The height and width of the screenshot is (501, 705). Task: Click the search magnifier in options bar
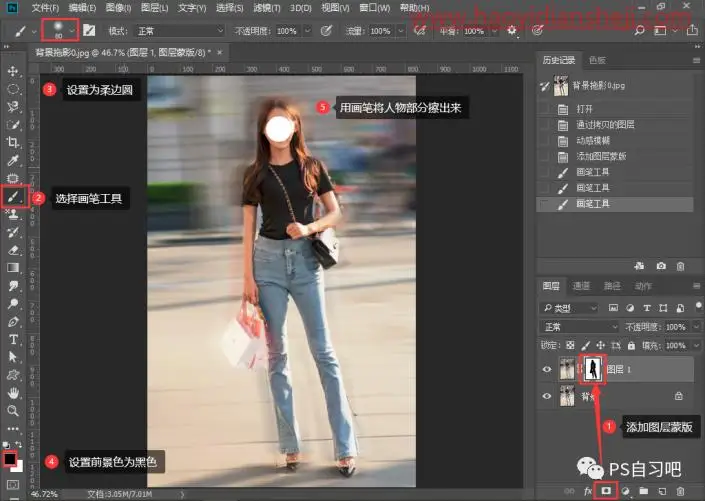click(x=639, y=31)
